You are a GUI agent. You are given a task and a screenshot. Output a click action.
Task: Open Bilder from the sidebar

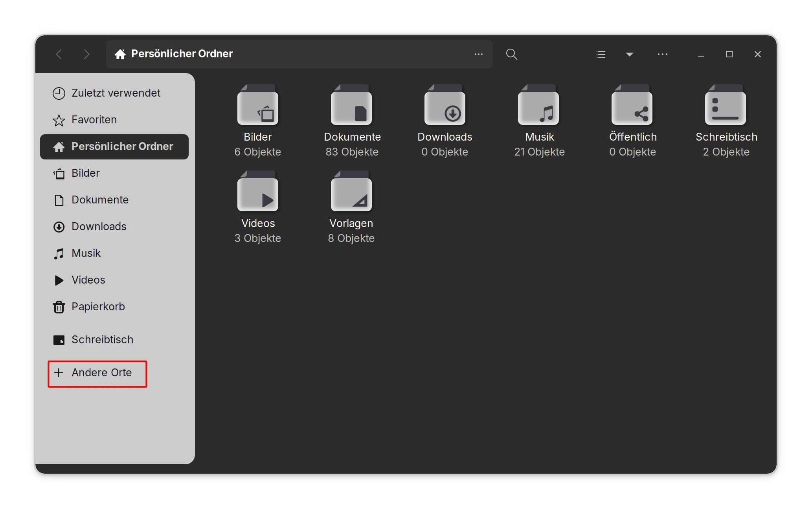114,173
